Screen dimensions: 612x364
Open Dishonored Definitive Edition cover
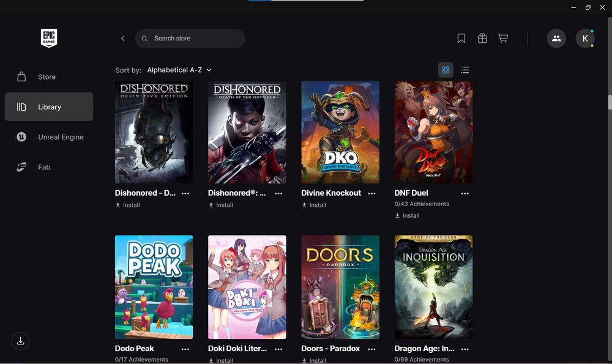coord(154,132)
